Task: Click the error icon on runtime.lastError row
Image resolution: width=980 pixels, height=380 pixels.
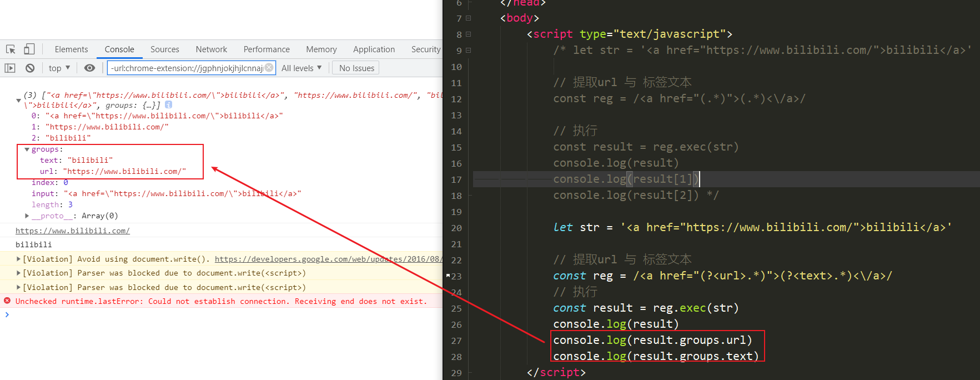Action: tap(7, 301)
